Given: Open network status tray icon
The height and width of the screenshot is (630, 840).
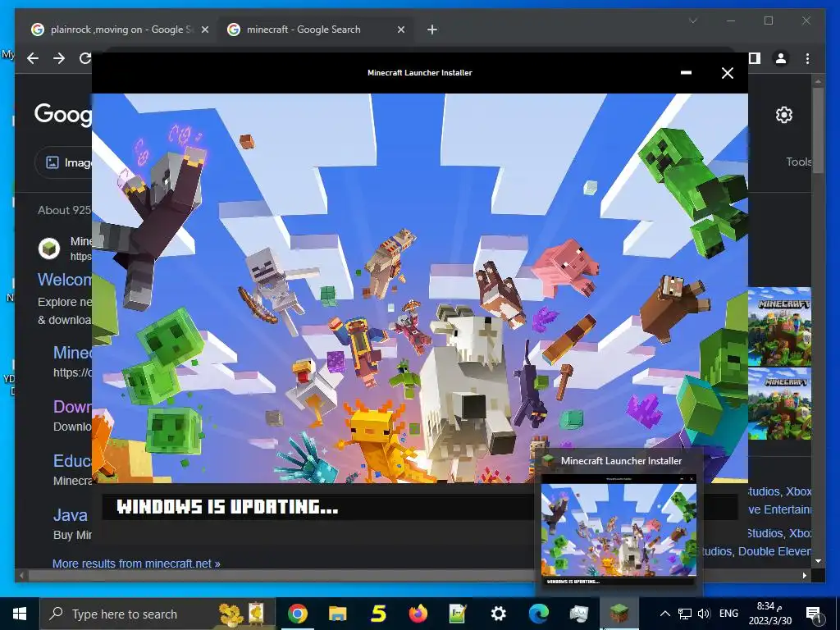Looking at the screenshot, I should pyautogui.click(x=685, y=614).
